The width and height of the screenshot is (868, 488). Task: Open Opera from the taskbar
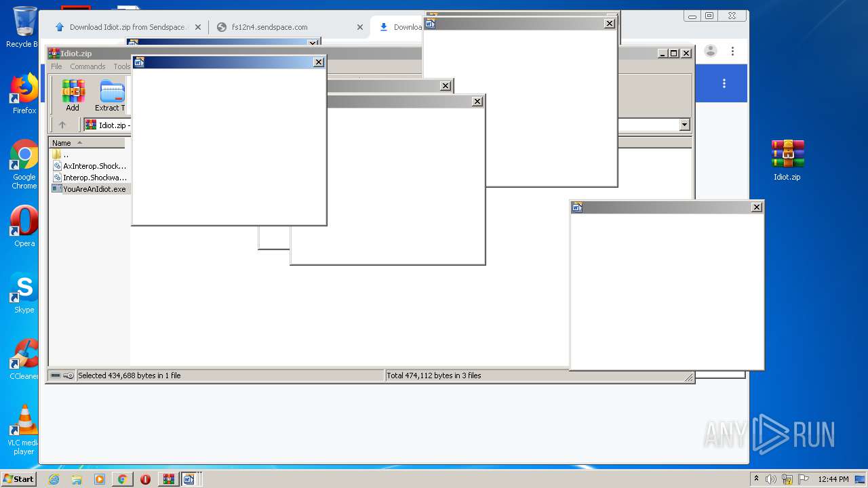point(145,479)
